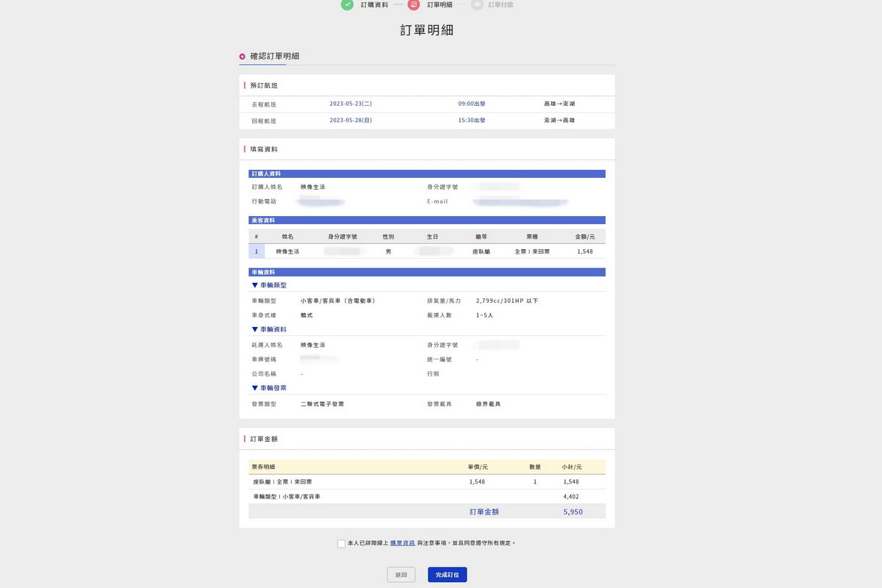Click the pink bullet beside 確認訂單明細
The image size is (882, 588).
tap(243, 57)
